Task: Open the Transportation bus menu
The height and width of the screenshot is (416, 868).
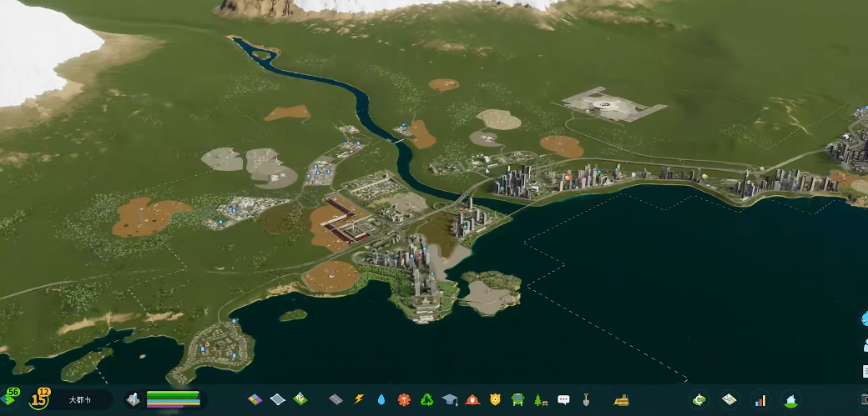Action: click(517, 399)
